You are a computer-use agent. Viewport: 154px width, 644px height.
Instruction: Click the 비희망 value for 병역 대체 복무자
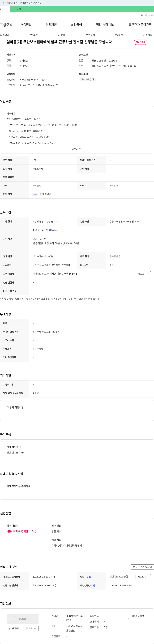pyautogui.click(x=36, y=393)
